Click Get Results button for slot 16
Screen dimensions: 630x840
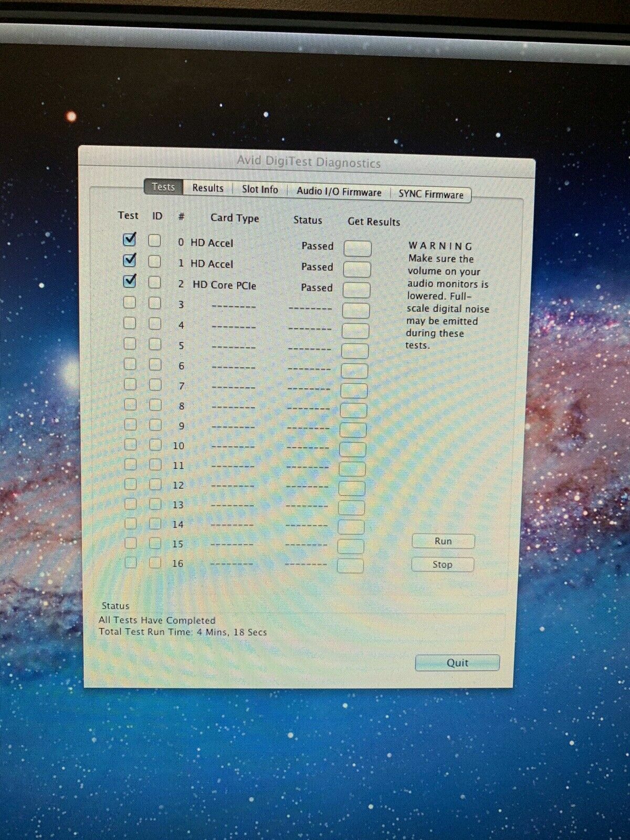(350, 565)
